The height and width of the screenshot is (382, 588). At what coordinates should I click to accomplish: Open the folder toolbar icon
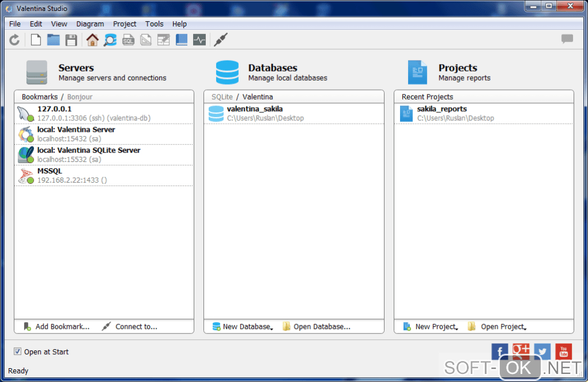[x=53, y=40]
